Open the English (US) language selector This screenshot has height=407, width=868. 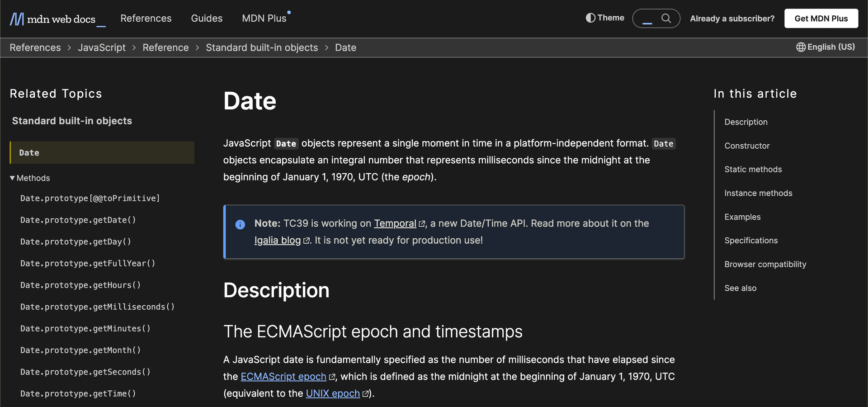[826, 47]
